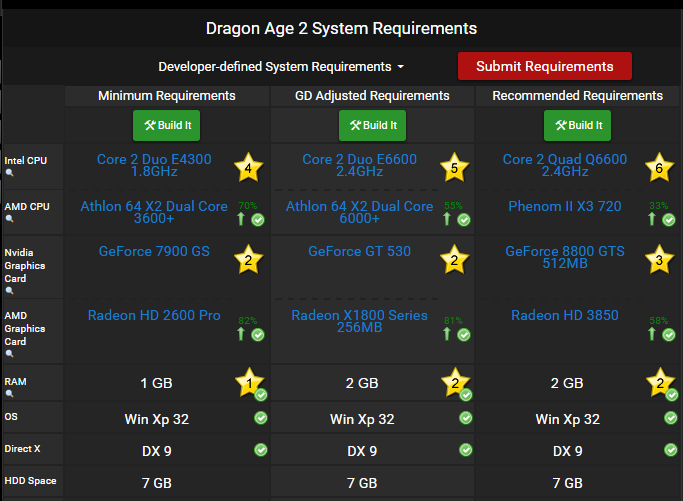Image resolution: width=683 pixels, height=501 pixels.
Task: Open the GeForce 8800 GTS 512MB link
Action: pyautogui.click(x=565, y=257)
